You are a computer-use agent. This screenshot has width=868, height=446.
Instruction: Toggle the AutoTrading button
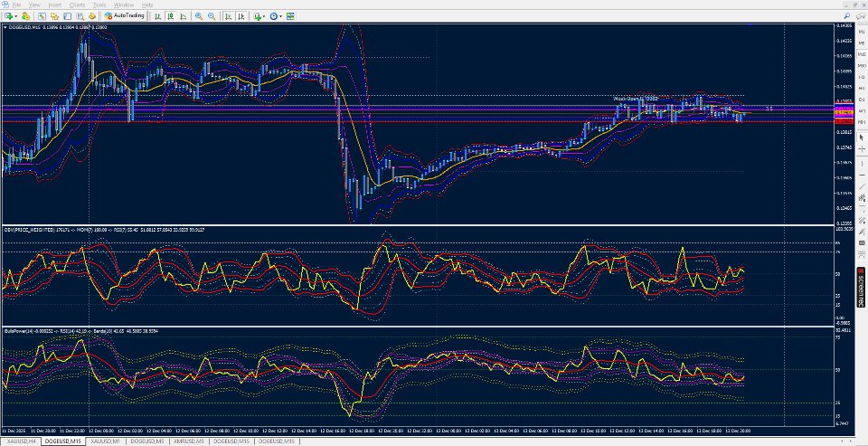[x=125, y=16]
